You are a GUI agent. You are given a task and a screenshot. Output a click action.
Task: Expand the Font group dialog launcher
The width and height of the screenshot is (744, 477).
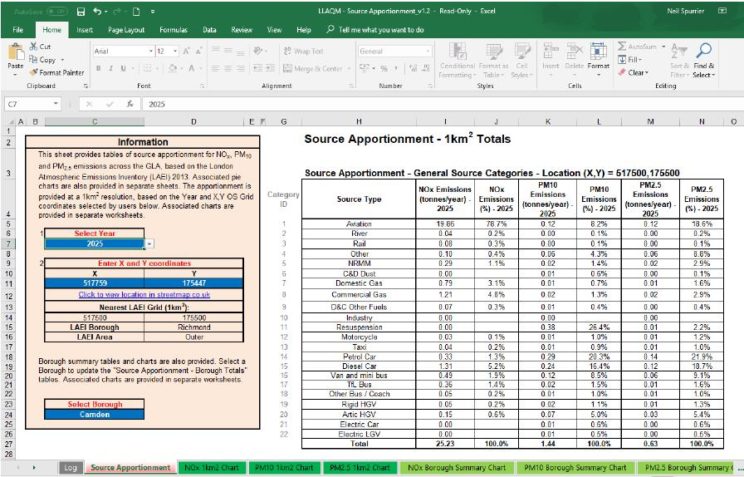coord(203,86)
